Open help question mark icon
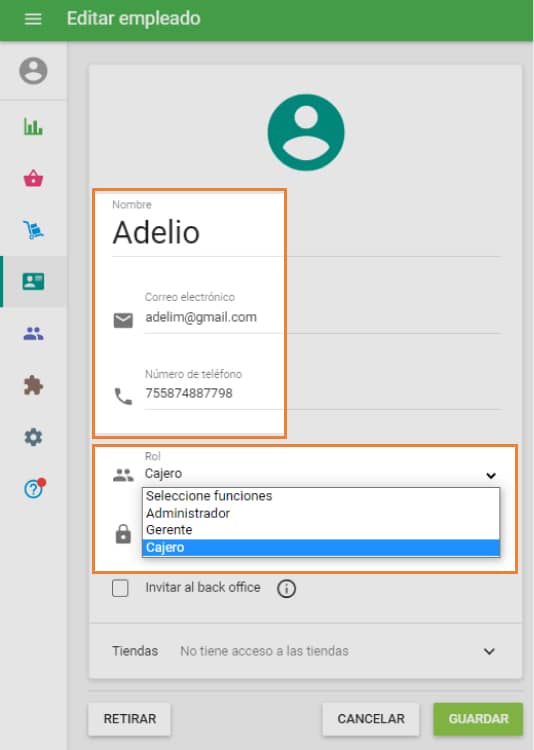 pos(34,488)
